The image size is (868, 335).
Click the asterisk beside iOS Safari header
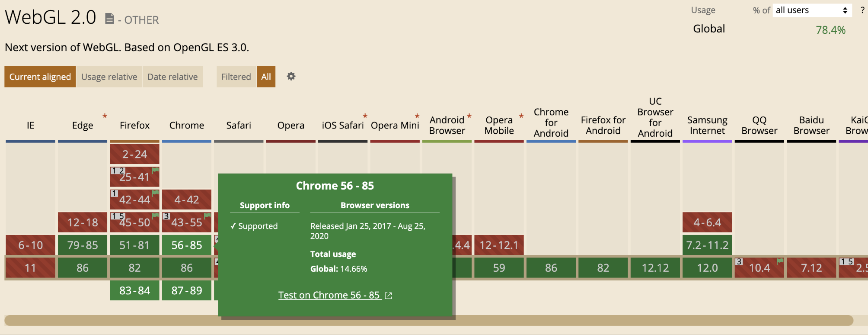365,116
